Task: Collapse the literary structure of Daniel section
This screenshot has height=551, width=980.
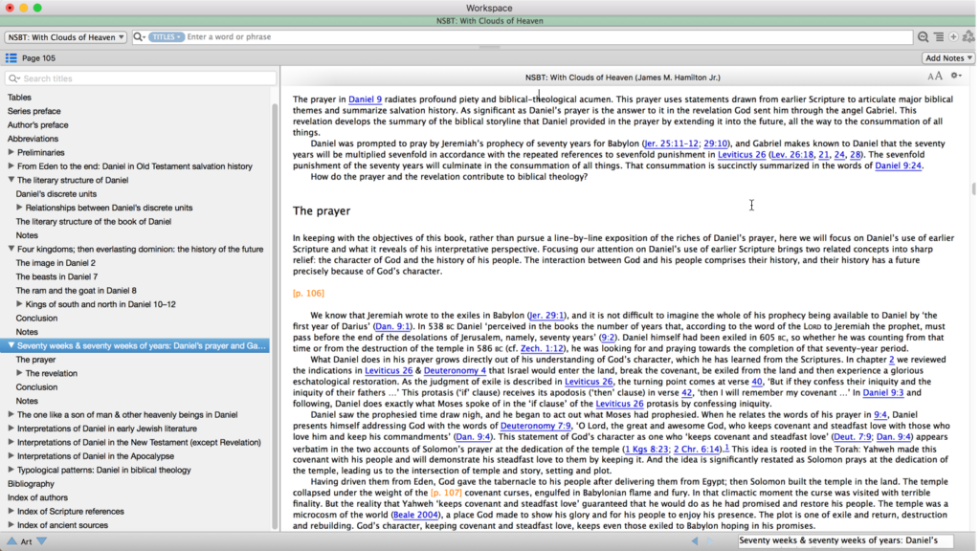Action: tap(11, 180)
